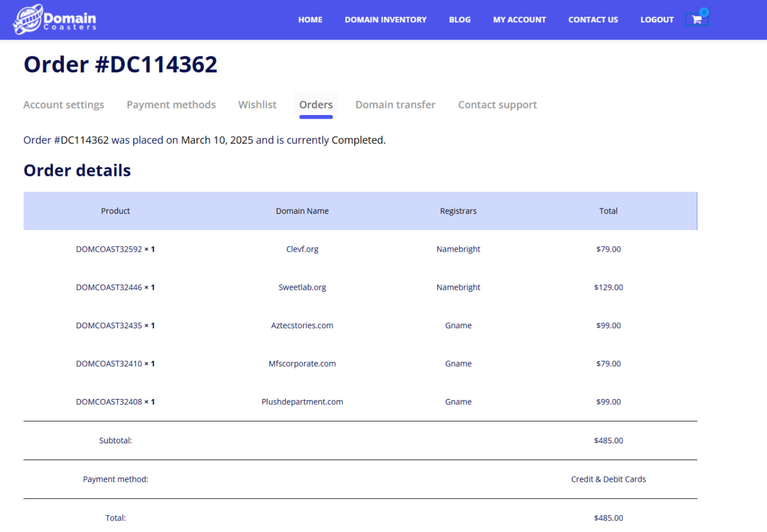Click the $79.00 total for Mfscorporate.com
Screen dimensions: 767x532
pyautogui.click(x=609, y=364)
